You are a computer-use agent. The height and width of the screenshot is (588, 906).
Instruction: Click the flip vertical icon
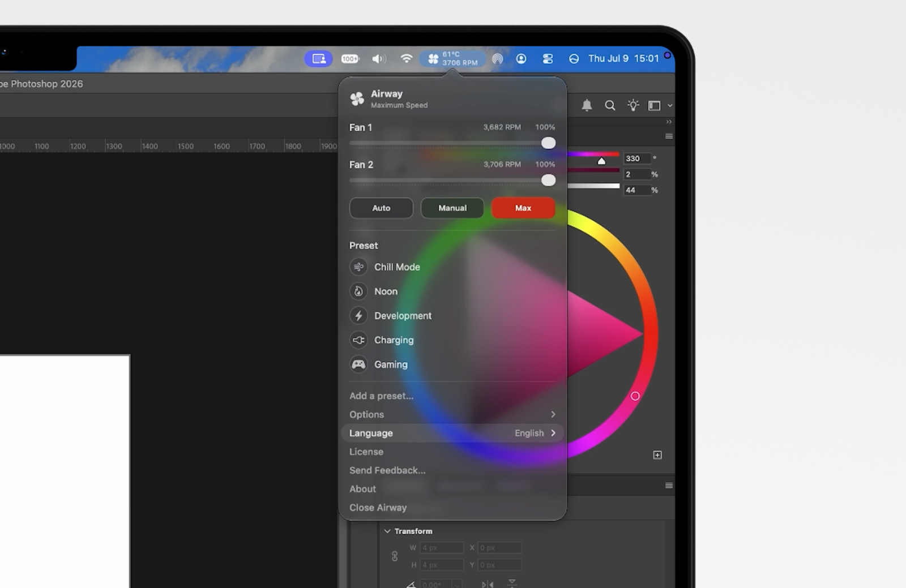[x=512, y=583]
